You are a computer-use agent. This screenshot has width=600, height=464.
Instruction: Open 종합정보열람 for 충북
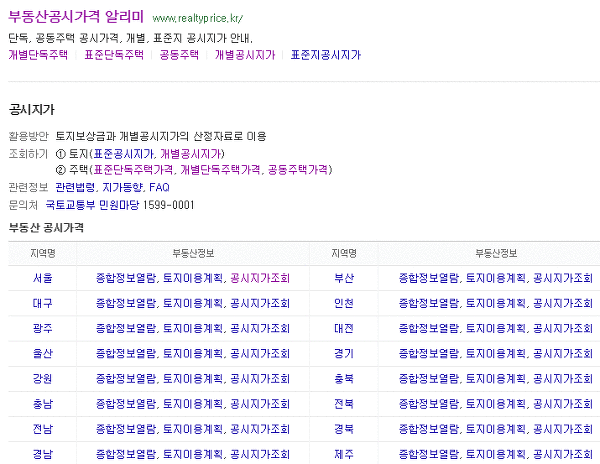pos(429,379)
